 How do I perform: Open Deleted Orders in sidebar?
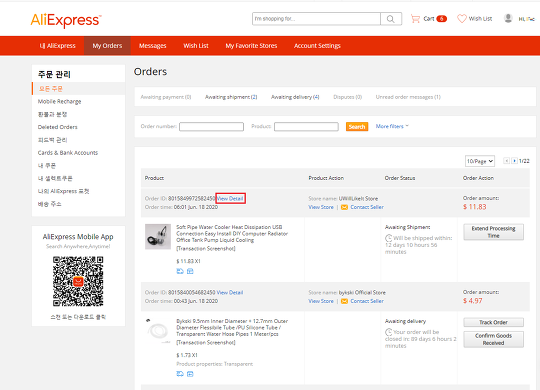coord(58,127)
